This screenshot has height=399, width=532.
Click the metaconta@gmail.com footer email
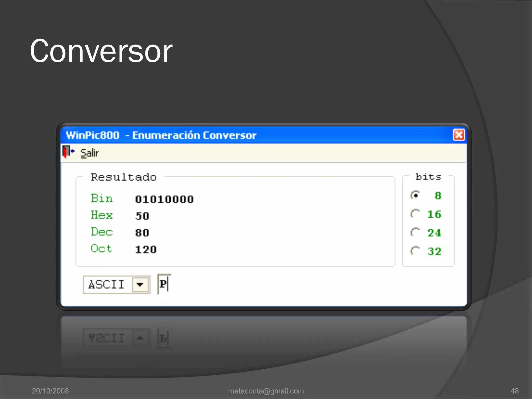[x=266, y=391]
